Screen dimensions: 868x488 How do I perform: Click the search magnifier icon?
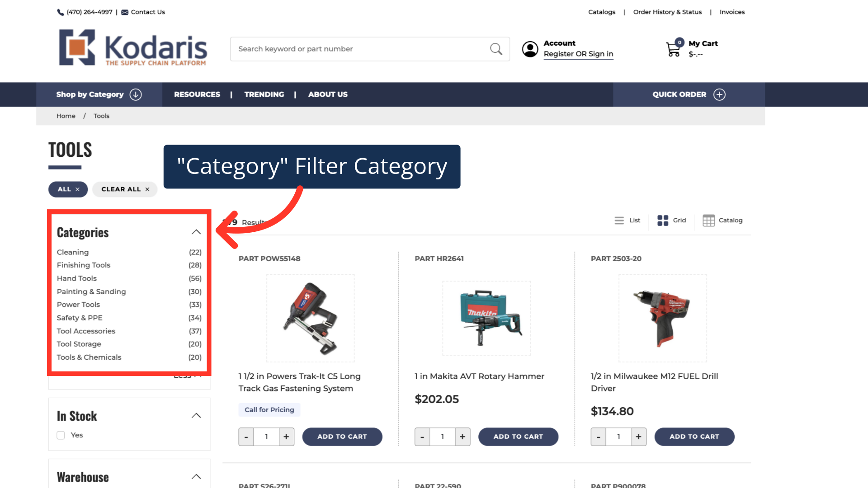click(x=496, y=49)
